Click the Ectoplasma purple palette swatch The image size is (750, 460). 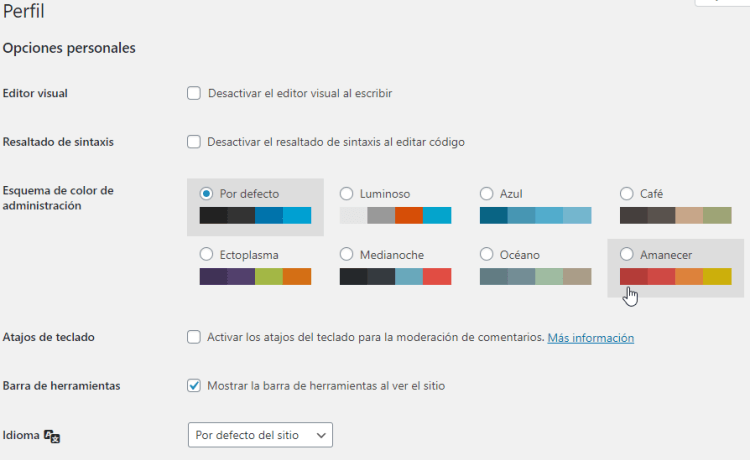[x=214, y=277]
